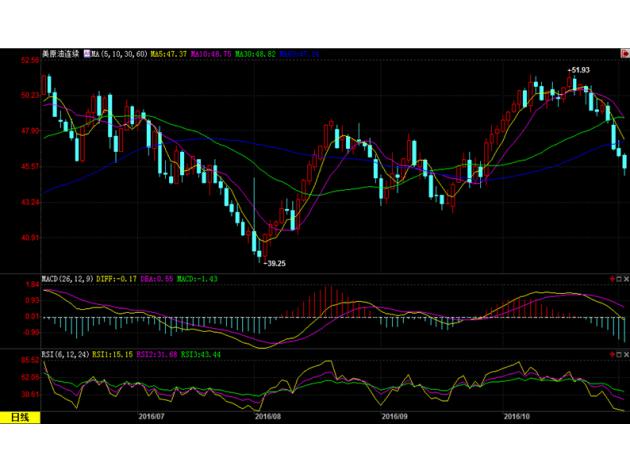This screenshot has height=474, width=630.
Task: Click the 51.93 high price marker
Action: [579, 70]
